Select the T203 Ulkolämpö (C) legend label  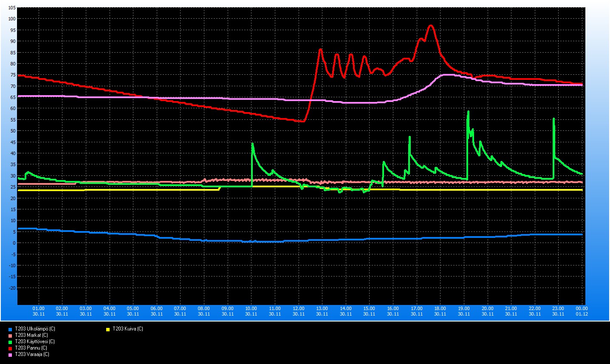click(35, 329)
